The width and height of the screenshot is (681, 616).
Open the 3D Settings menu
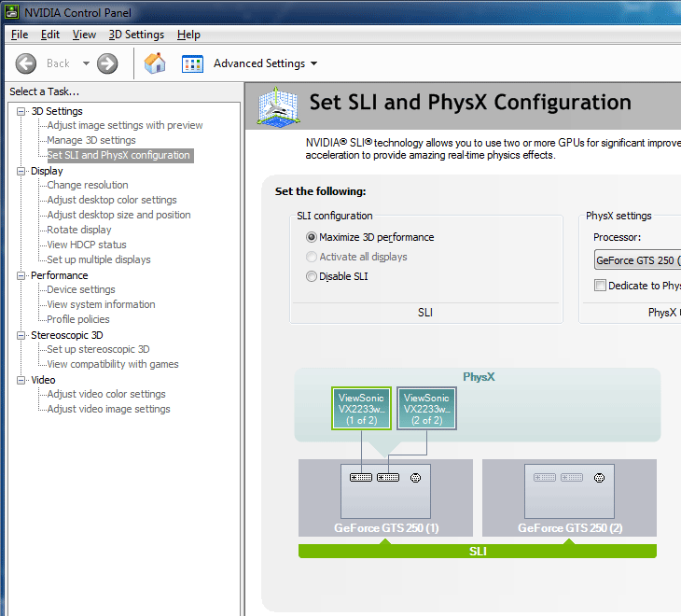tap(136, 35)
